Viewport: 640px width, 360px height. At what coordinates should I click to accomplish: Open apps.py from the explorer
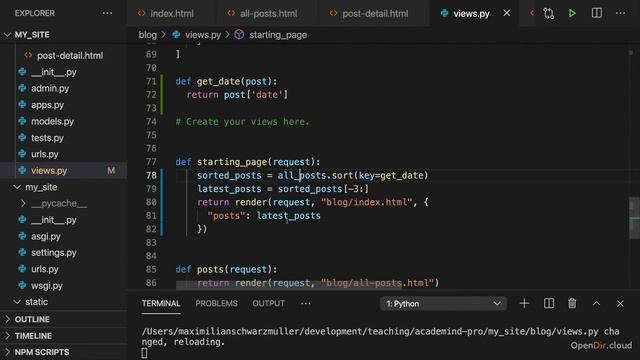64,104
